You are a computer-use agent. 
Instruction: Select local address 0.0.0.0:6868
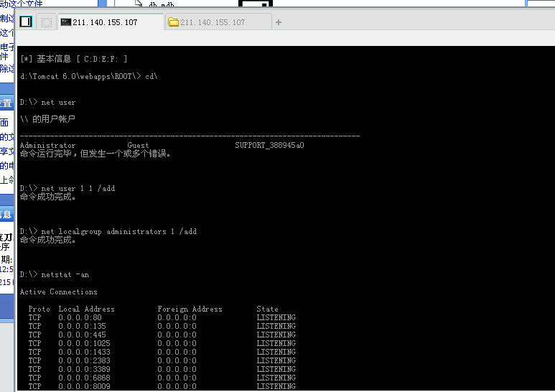pyautogui.click(x=84, y=378)
